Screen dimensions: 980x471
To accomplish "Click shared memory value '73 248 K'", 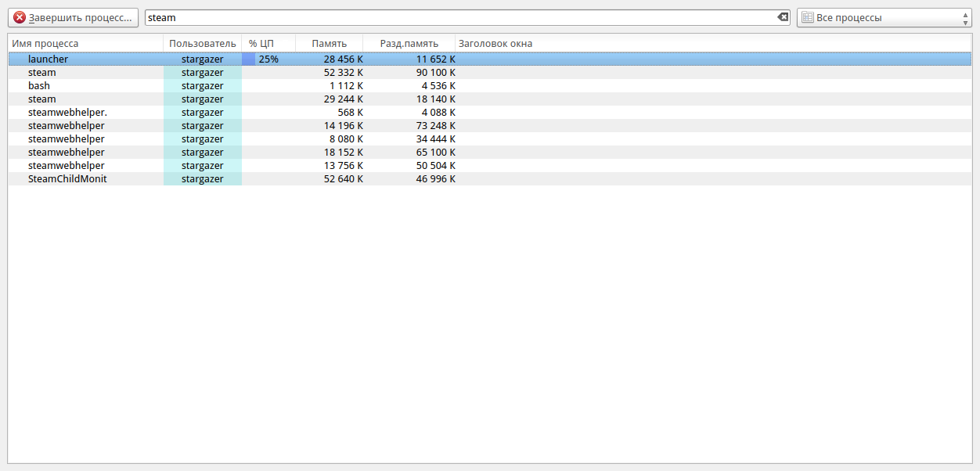I will 435,125.
